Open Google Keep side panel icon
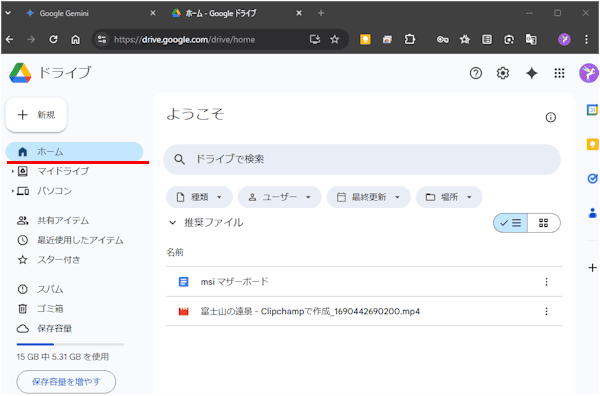Image resolution: width=600 pixels, height=396 pixels. pyautogui.click(x=592, y=144)
